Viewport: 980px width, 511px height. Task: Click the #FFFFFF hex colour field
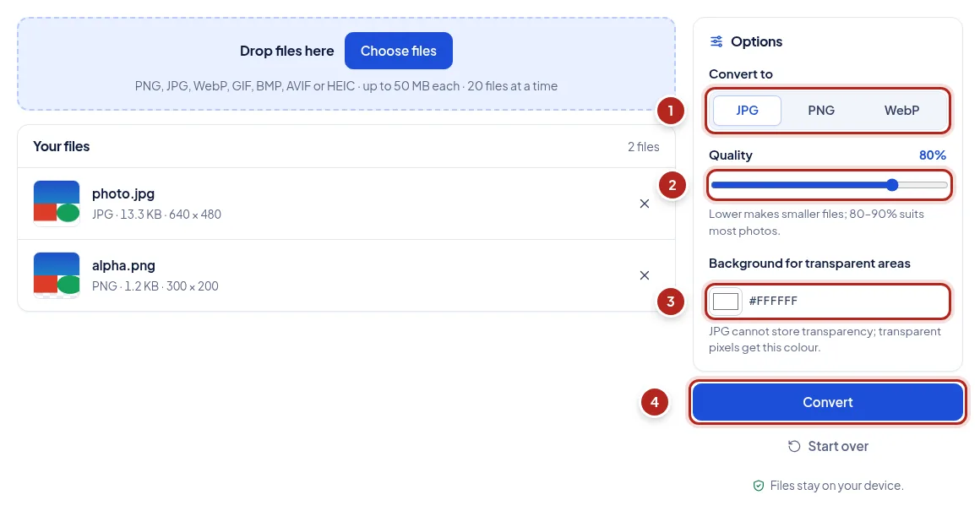(x=773, y=301)
